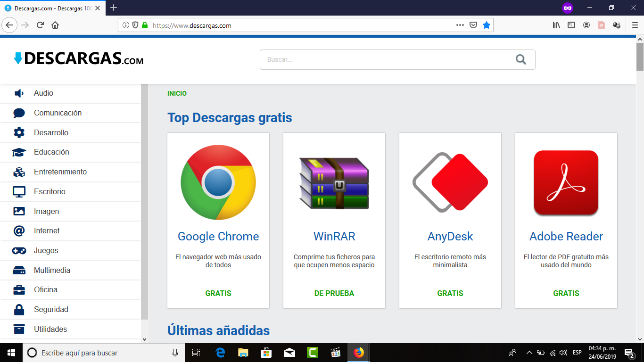
Task: Open the Firefox hamburger menu
Action: pos(635,25)
